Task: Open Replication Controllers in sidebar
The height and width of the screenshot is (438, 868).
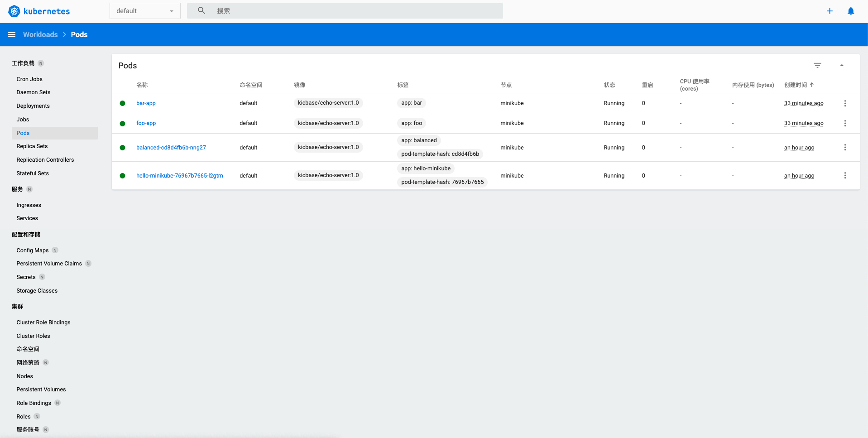Action: [x=45, y=160]
